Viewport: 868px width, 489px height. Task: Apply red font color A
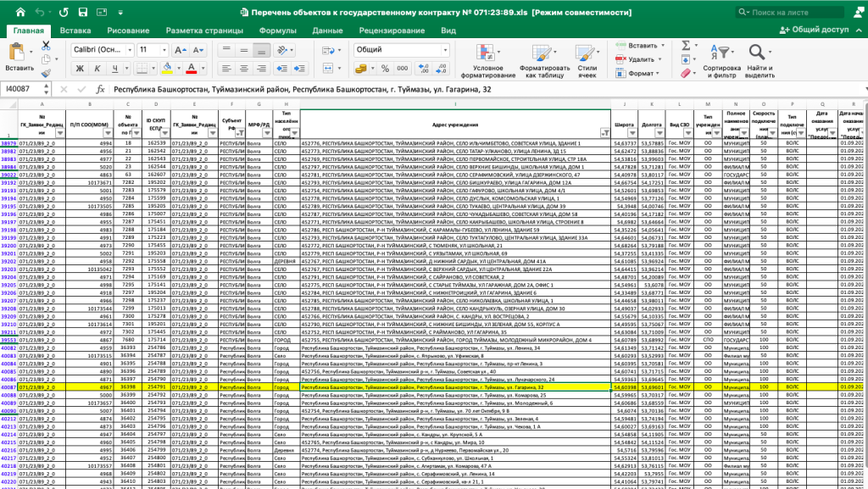(x=191, y=69)
